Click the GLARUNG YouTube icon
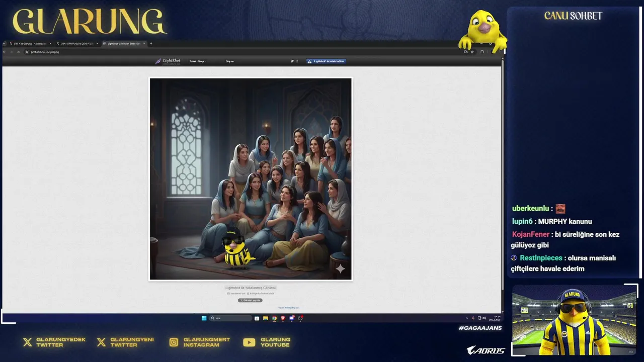The height and width of the screenshot is (362, 644). tap(249, 342)
